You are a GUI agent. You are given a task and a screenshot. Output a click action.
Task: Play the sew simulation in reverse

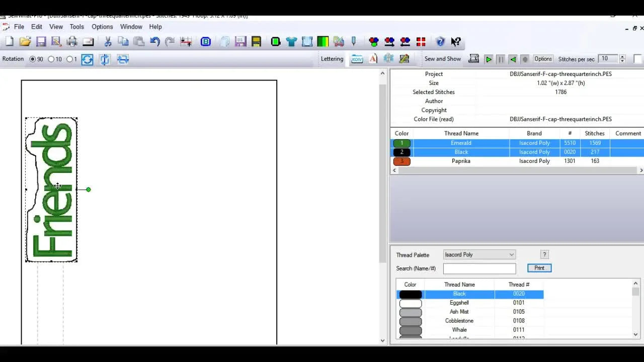(x=513, y=59)
